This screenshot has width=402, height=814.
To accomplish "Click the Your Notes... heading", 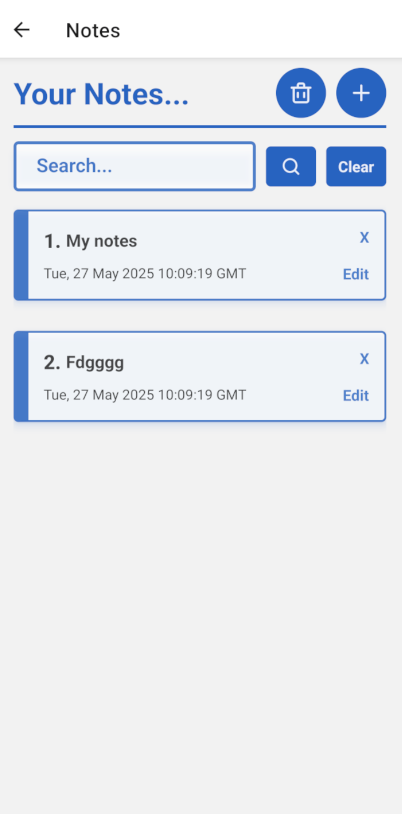I will coord(101,94).
